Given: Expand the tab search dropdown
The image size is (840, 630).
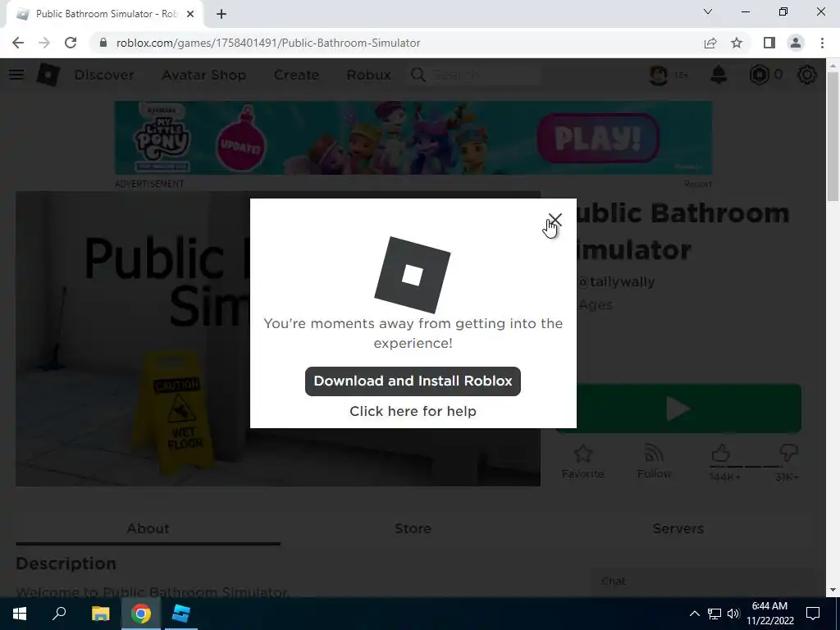Looking at the screenshot, I should coord(708,11).
